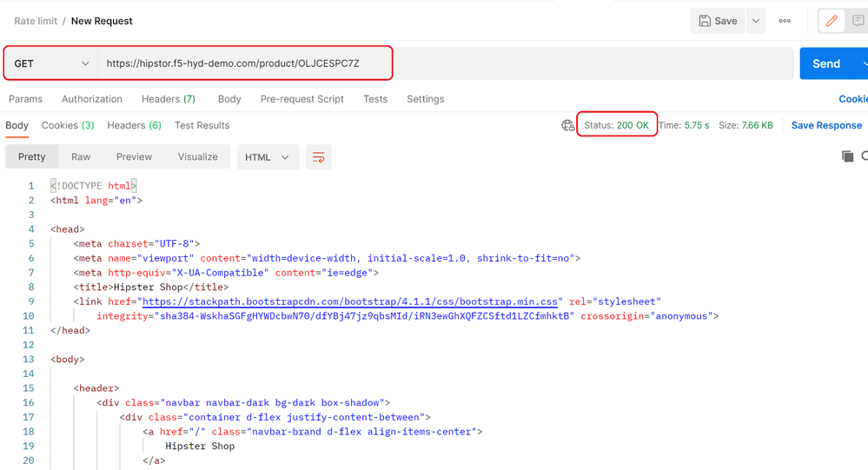Image resolution: width=868 pixels, height=470 pixels.
Task: Switch to the Authorization tab
Action: click(92, 99)
